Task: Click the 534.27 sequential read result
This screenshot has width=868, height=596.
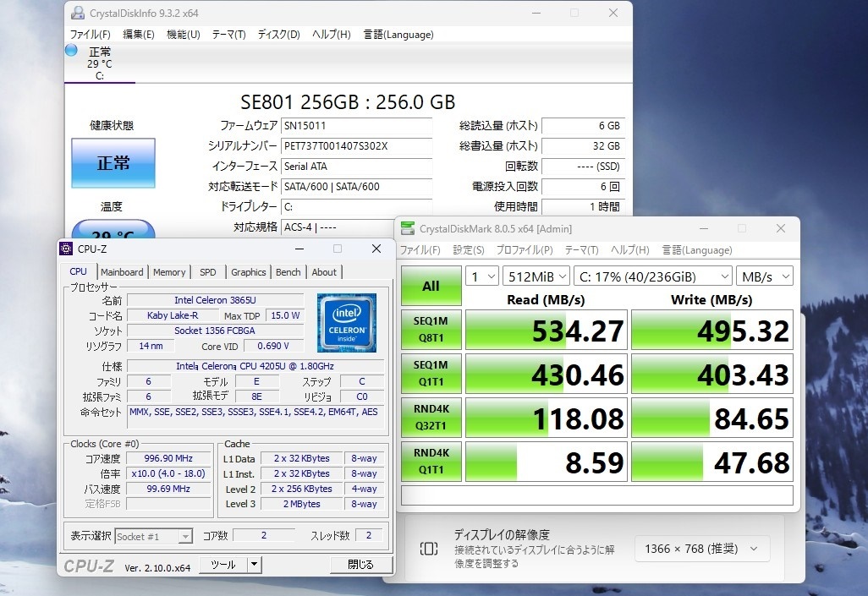Action: tap(547, 330)
